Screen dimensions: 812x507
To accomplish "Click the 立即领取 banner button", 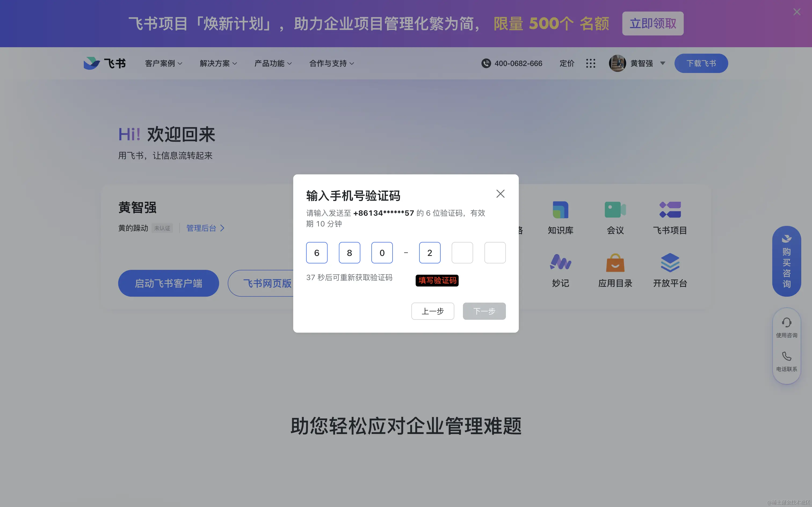I will point(653,24).
